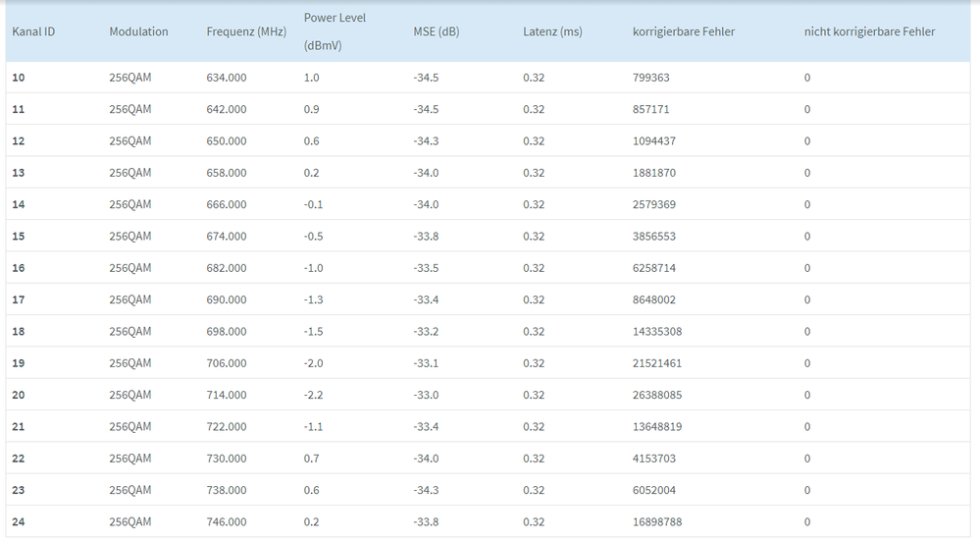Click the frequency 706.000 cell
The height and width of the screenshot is (542, 980).
point(227,363)
